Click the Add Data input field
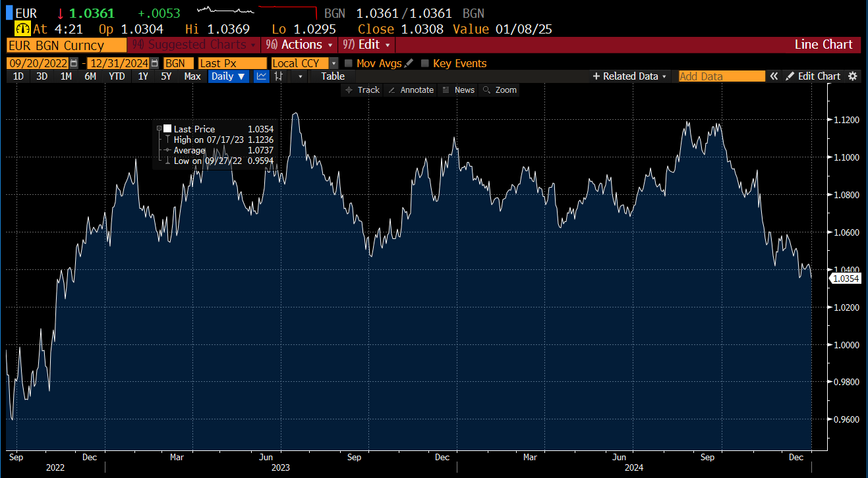The height and width of the screenshot is (478, 868). coord(722,76)
